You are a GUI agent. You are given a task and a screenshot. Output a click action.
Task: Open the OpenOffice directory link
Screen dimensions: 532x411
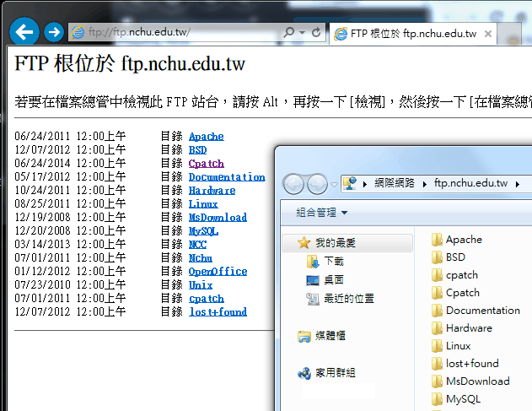218,272
